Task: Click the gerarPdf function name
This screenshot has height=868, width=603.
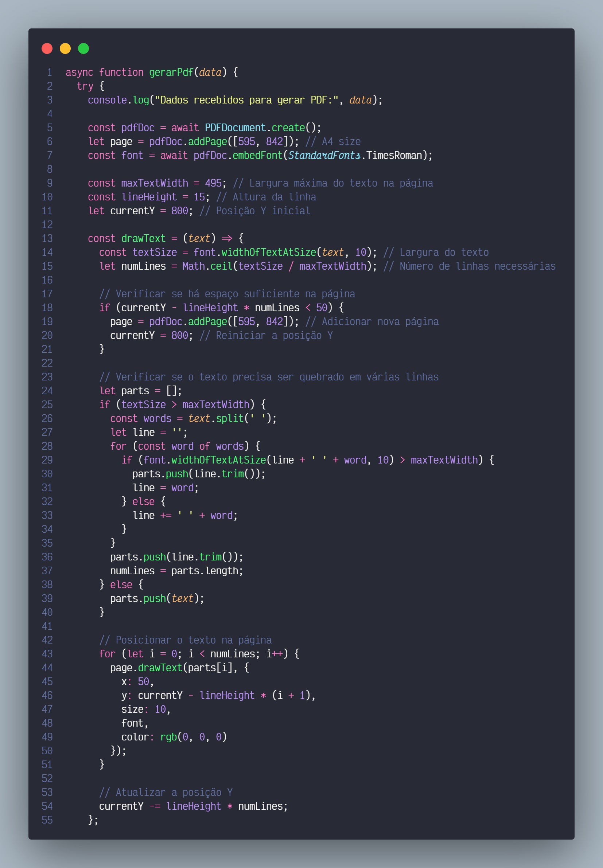Action: [x=171, y=72]
